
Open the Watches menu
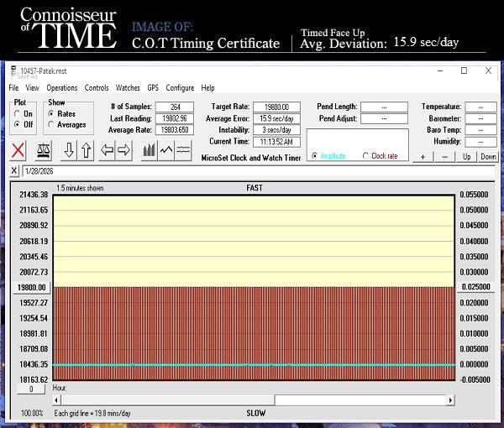click(x=128, y=87)
